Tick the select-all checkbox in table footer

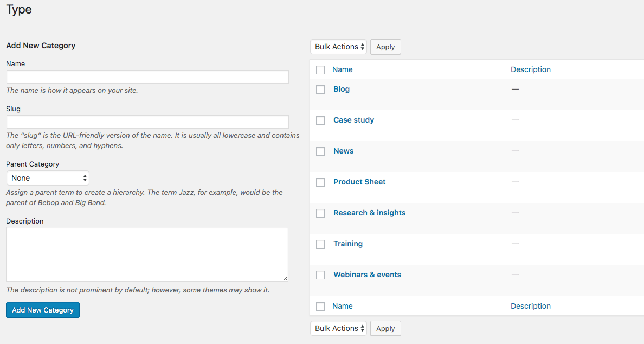(320, 307)
